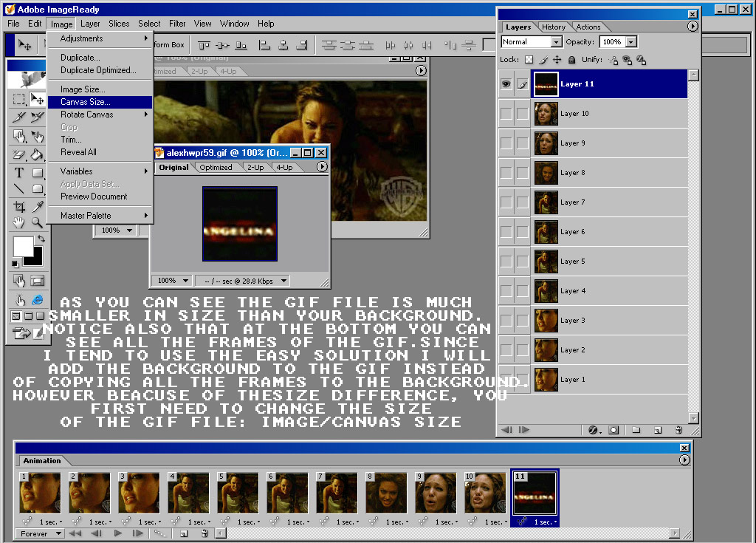Show Layer 10 via visibility box
Screen dimensions: 756x543
(x=506, y=114)
